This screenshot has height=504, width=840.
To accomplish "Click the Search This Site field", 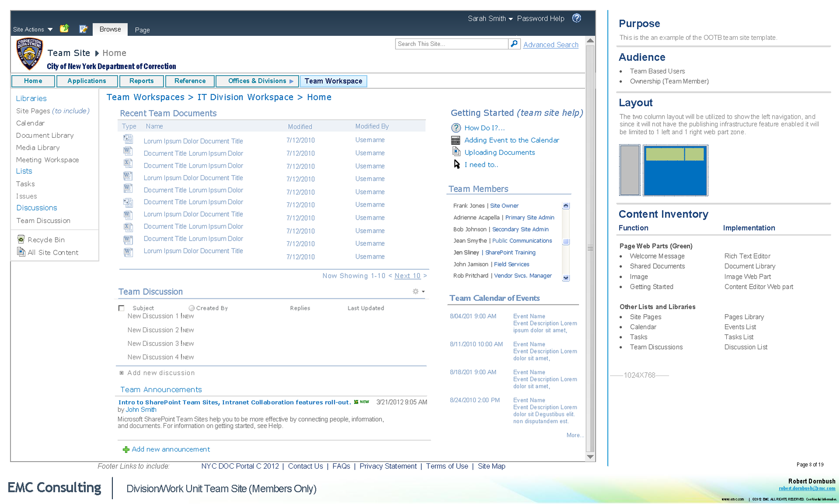I will pyautogui.click(x=451, y=44).
